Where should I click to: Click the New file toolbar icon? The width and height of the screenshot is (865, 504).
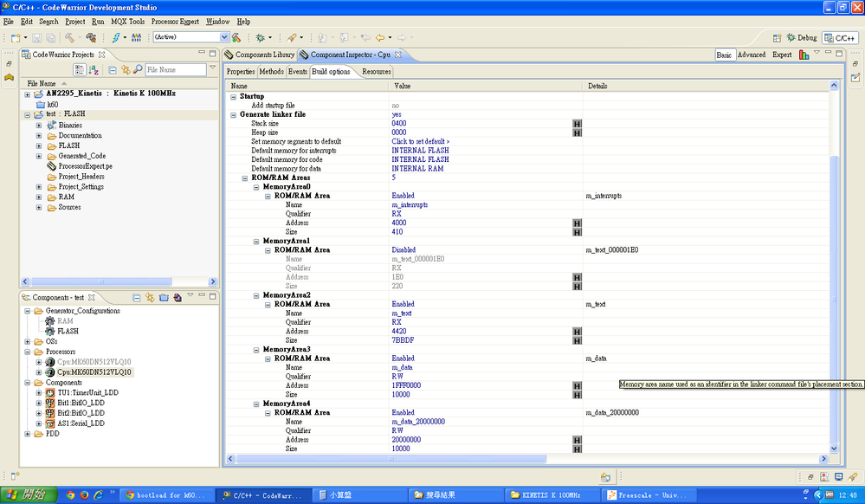[16, 37]
